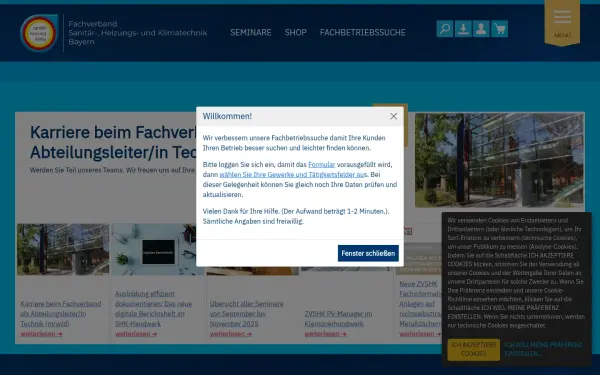Open ZVSHK PV-Manager im Klempnerhandwerk link
This screenshot has width=600, height=375.
pos(338,319)
